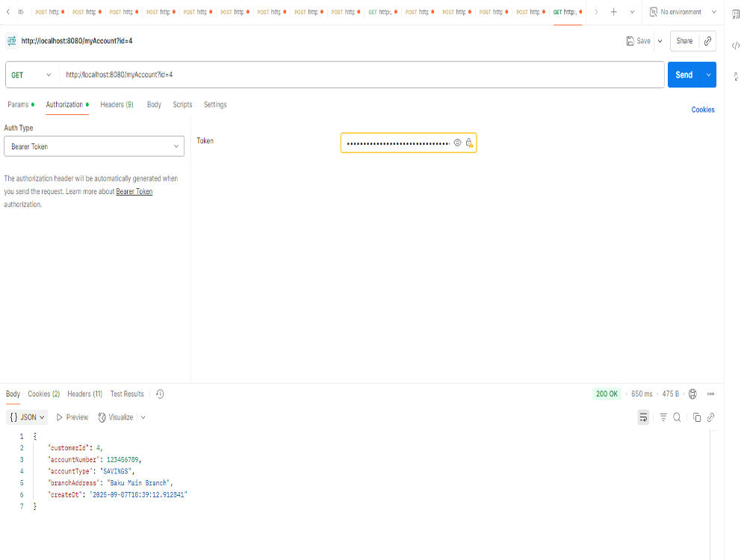Select the Authorization tab
This screenshot has width=747, height=560.
coord(67,105)
